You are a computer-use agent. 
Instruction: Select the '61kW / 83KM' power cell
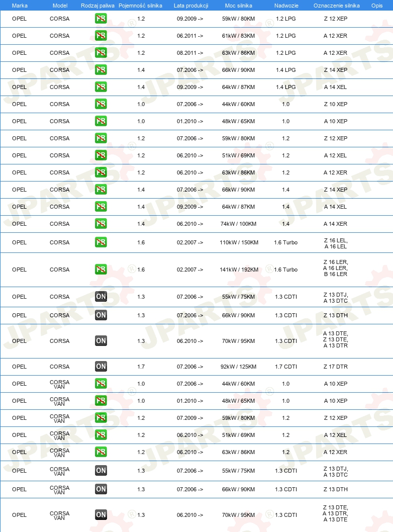tap(238, 36)
